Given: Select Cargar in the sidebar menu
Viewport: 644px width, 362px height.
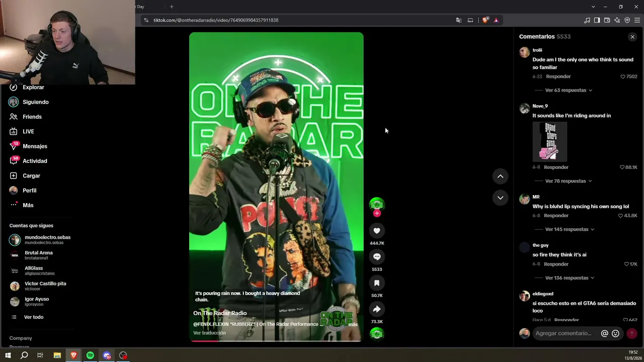Looking at the screenshot, I should click(x=31, y=176).
